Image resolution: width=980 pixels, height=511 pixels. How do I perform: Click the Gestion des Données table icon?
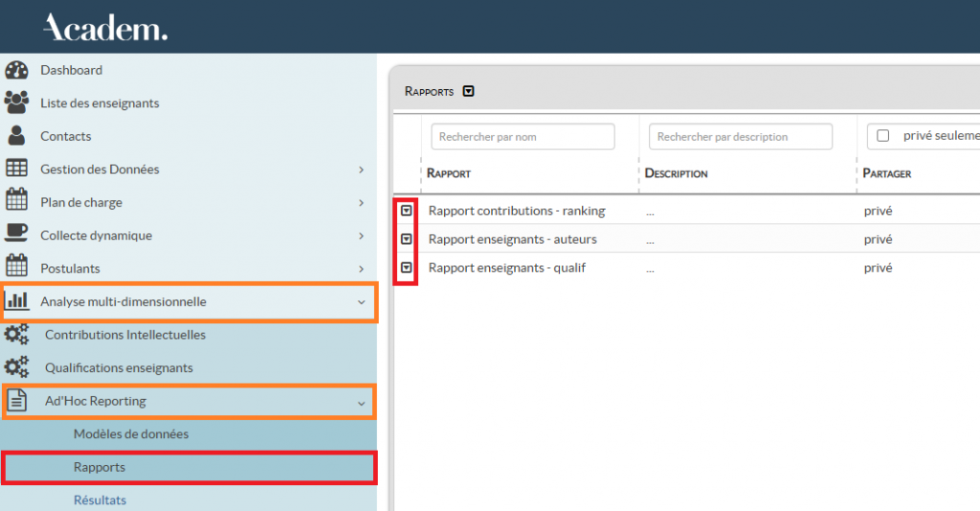click(x=16, y=168)
